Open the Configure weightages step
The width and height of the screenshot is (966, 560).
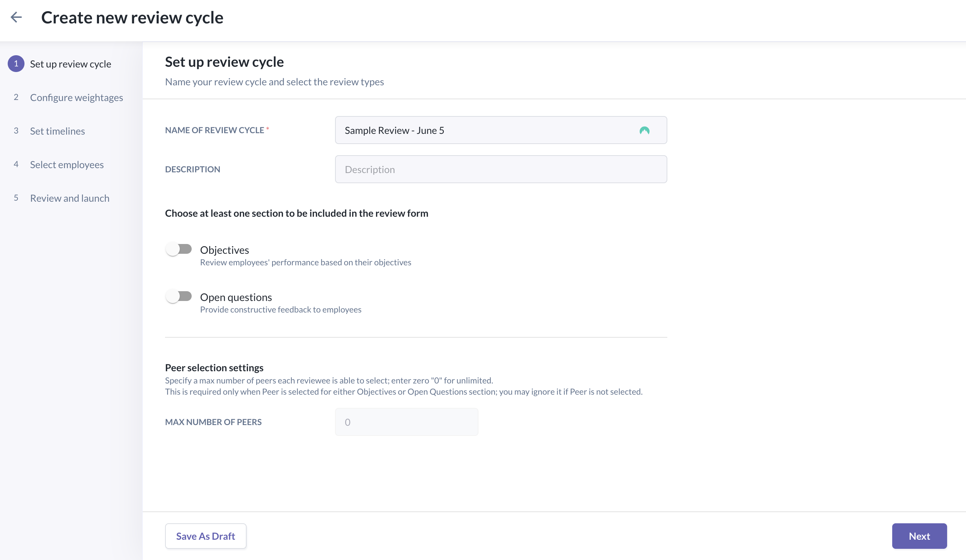pos(76,98)
